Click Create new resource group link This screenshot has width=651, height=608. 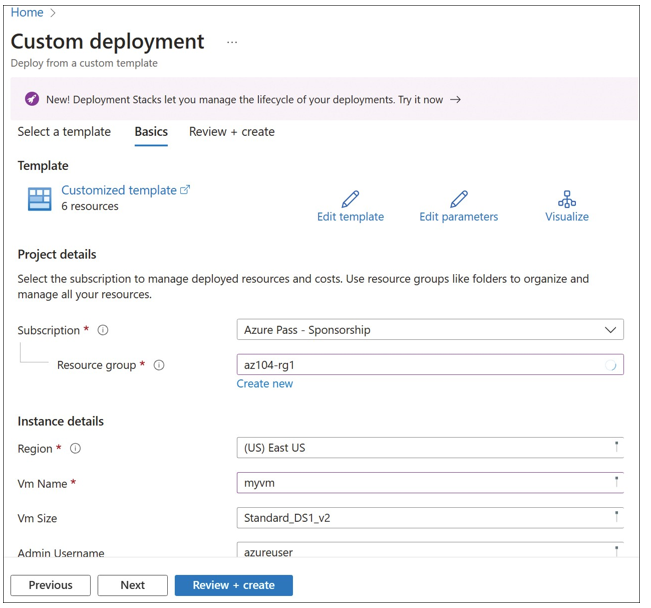pos(265,384)
